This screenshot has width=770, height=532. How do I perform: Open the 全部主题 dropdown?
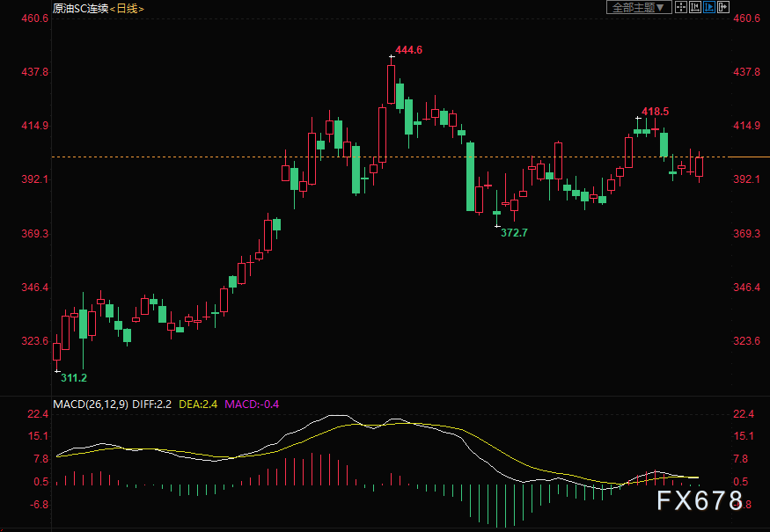(x=639, y=7)
